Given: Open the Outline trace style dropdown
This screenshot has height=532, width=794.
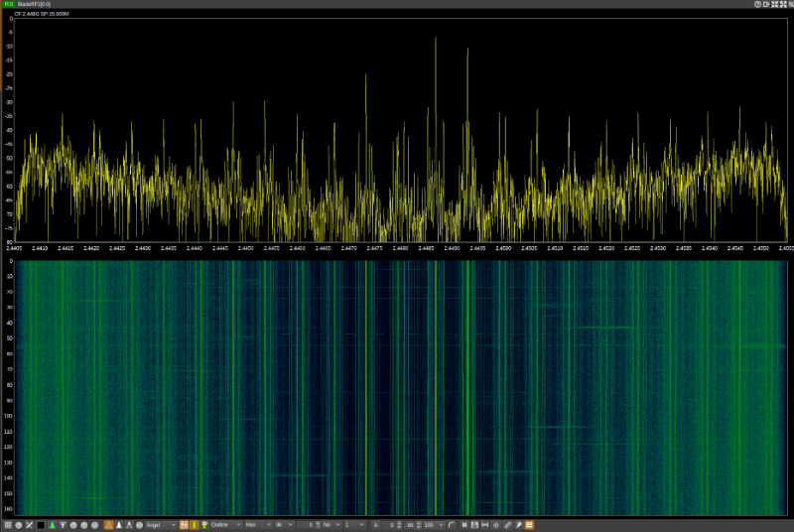Looking at the screenshot, I should pyautogui.click(x=225, y=524).
